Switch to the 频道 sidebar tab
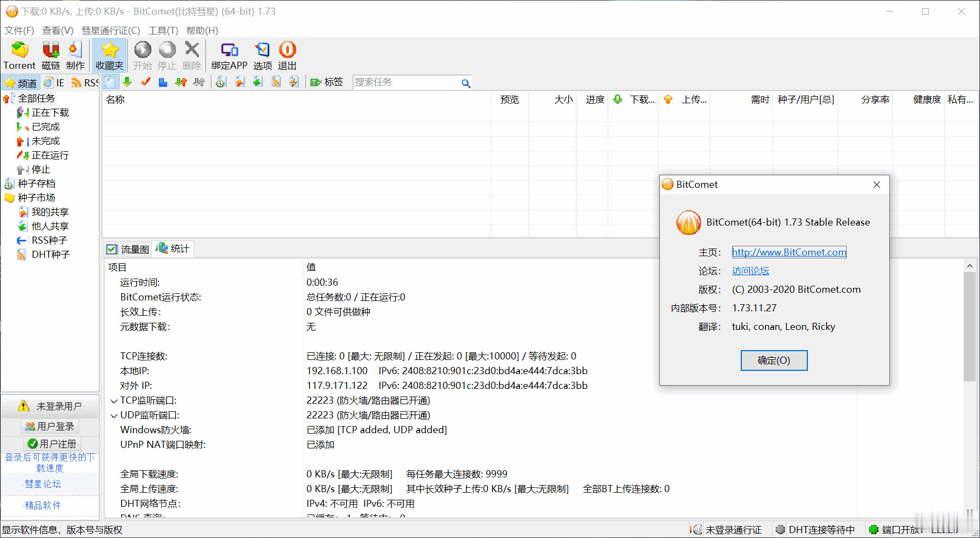Viewport: 980px width, 538px height. 21,83
